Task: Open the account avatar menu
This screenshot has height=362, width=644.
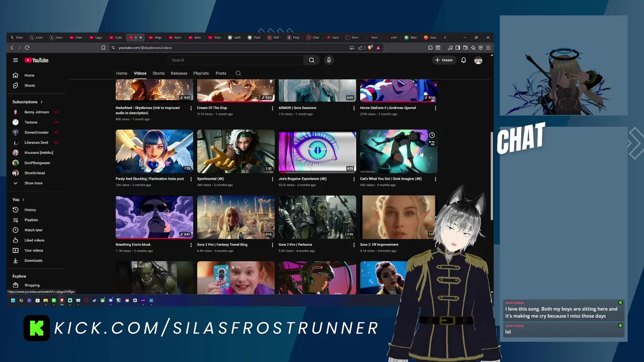Action: [478, 60]
